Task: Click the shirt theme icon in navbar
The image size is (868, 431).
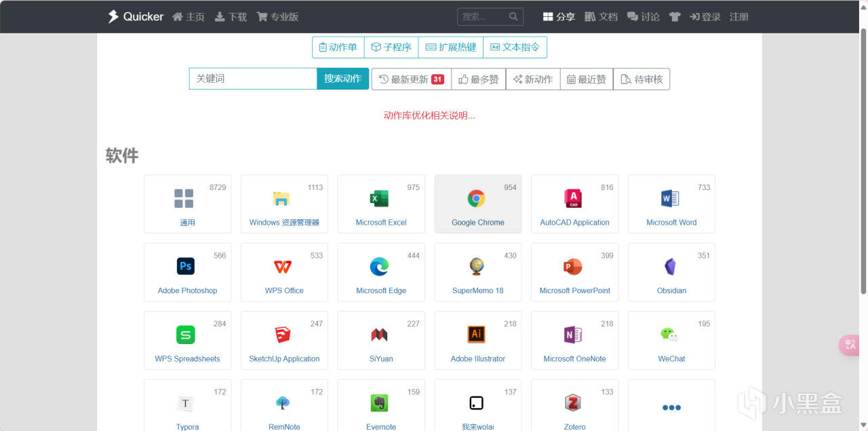Action: point(674,17)
